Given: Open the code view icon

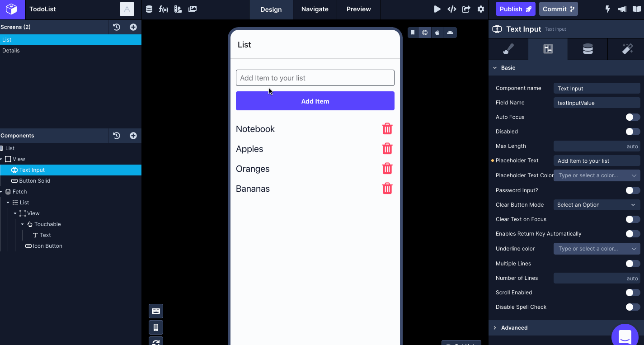Looking at the screenshot, I should tap(451, 9).
